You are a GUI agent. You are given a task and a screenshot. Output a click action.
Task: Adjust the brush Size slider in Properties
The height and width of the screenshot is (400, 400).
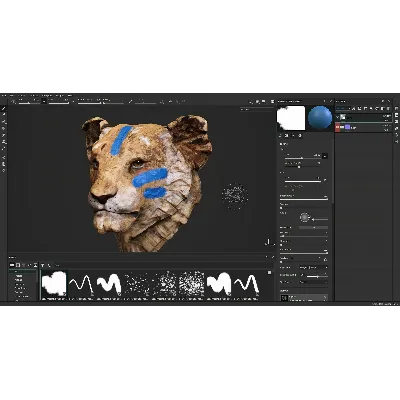coord(303,158)
